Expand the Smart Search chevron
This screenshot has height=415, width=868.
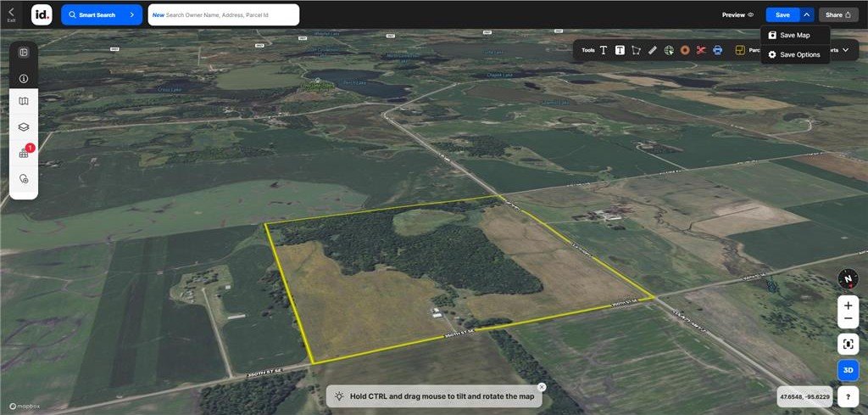point(131,14)
